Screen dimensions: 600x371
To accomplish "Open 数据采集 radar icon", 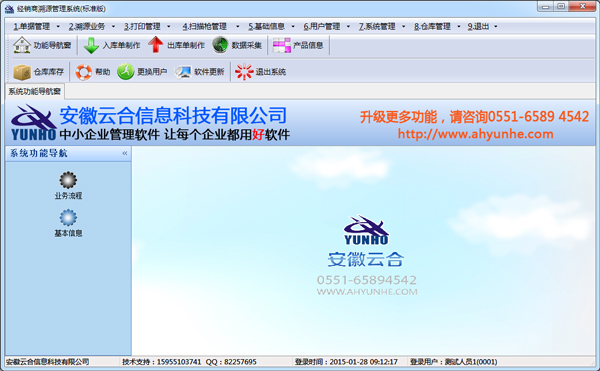I will (x=220, y=45).
